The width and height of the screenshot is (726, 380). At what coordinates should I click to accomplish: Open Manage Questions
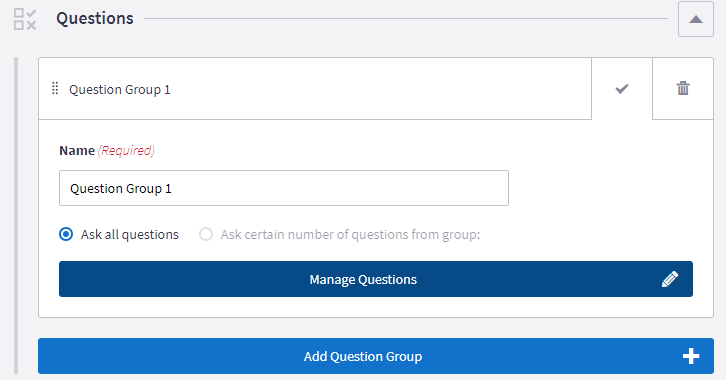click(x=376, y=279)
